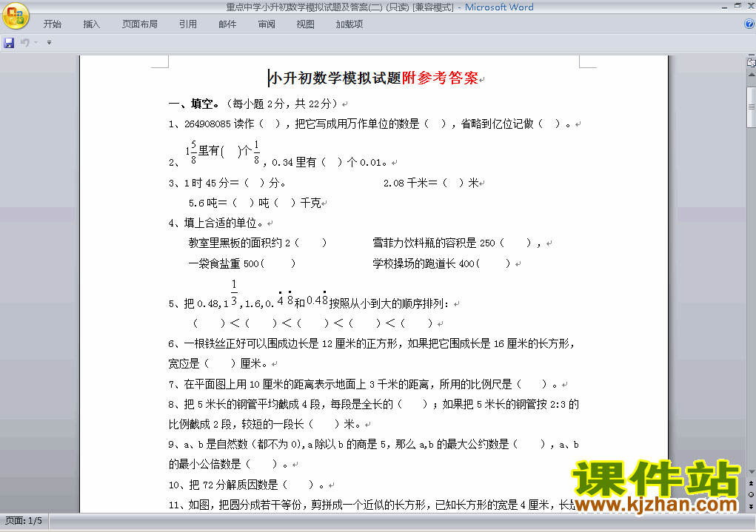The image size is (756, 532).
Task: Save the document with the floppy icon
Action: (x=9, y=43)
